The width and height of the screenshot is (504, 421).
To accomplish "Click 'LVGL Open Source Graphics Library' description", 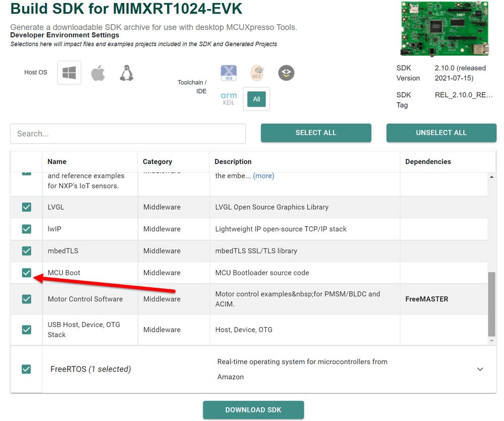I will pyautogui.click(x=272, y=207).
